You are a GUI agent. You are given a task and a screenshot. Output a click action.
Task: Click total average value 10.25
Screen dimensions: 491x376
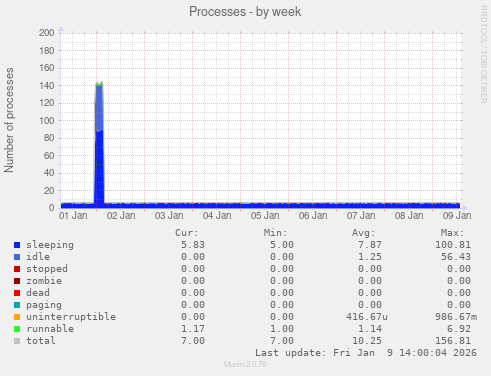coord(367,341)
